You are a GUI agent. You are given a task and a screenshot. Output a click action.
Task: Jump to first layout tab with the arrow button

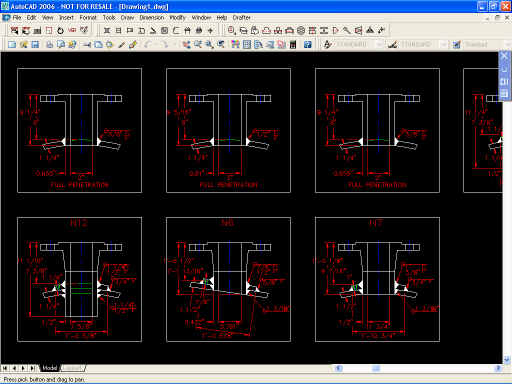[x=5, y=368]
